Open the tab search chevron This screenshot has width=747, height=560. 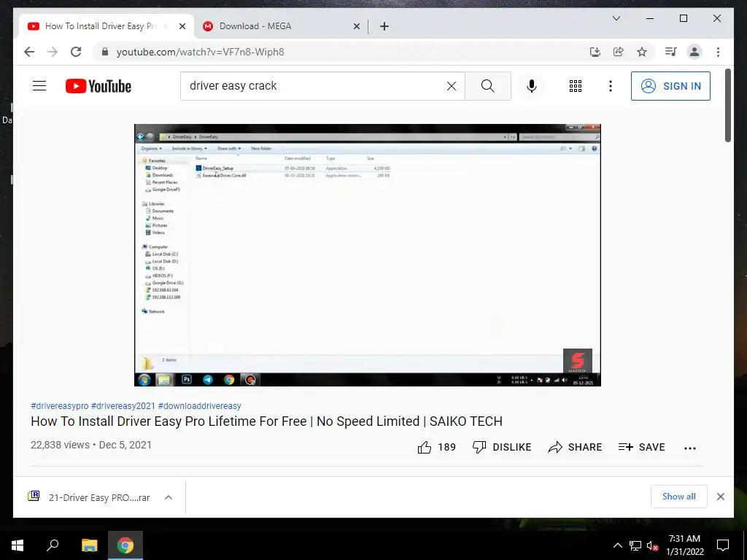tap(616, 18)
